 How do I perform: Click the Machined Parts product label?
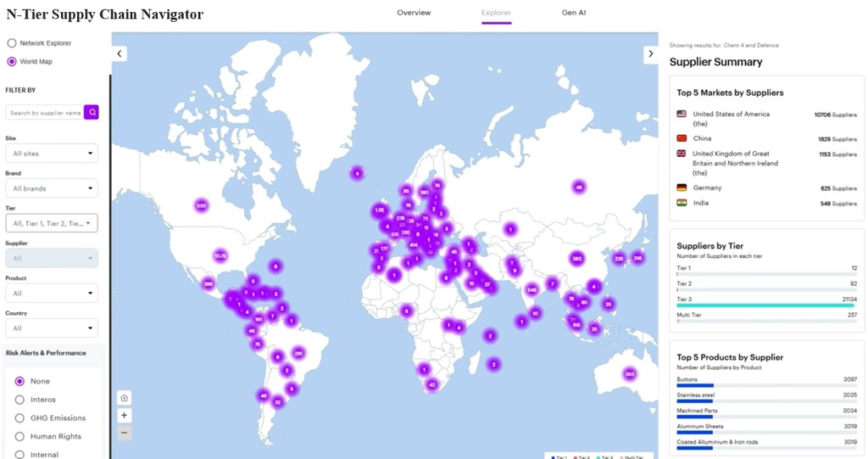[697, 411]
